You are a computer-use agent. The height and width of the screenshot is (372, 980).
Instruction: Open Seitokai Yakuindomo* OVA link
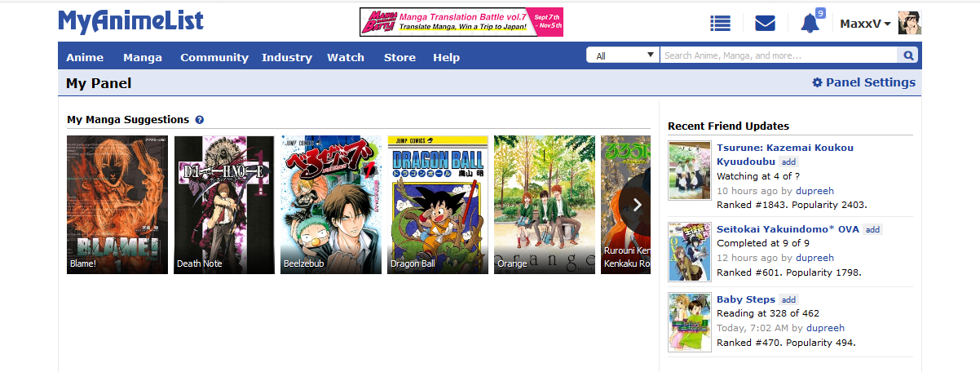tap(788, 229)
